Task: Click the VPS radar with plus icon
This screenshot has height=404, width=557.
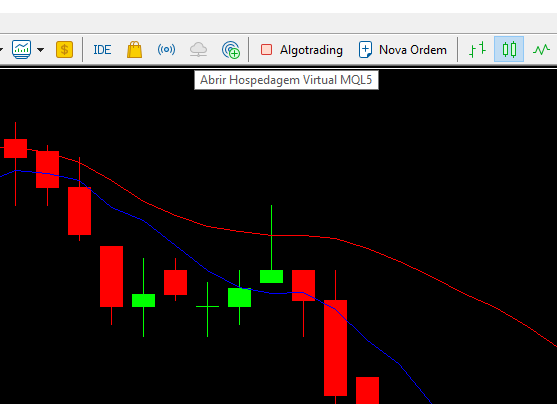Action: [x=231, y=49]
